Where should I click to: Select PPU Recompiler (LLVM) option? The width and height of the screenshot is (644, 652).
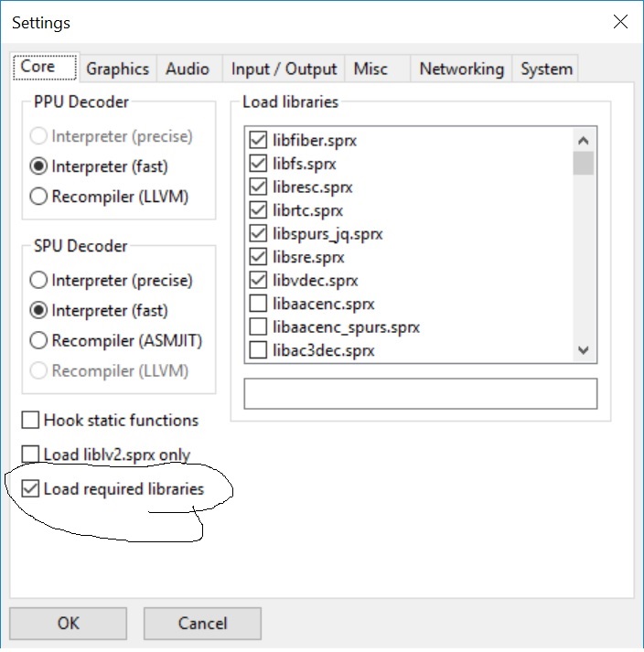point(39,196)
